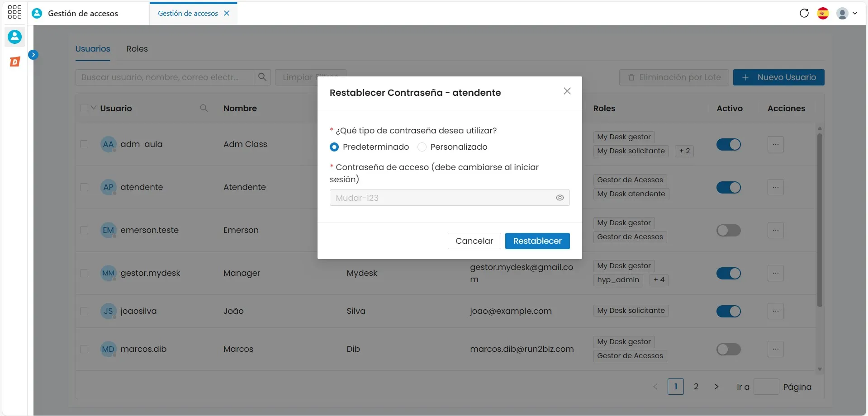Toggle Activo switch for marcos.dib

728,349
